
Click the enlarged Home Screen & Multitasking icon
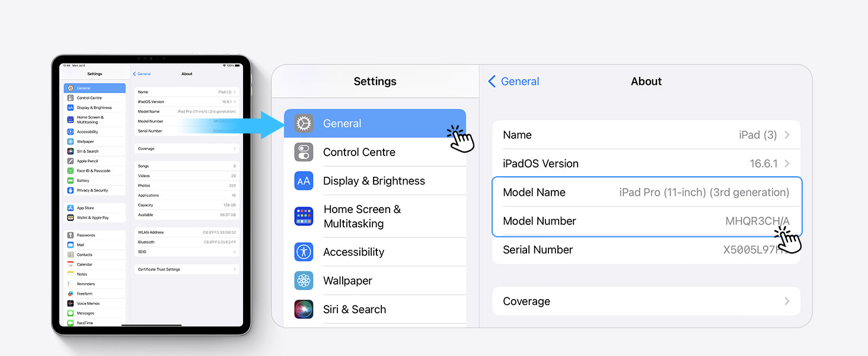(304, 216)
